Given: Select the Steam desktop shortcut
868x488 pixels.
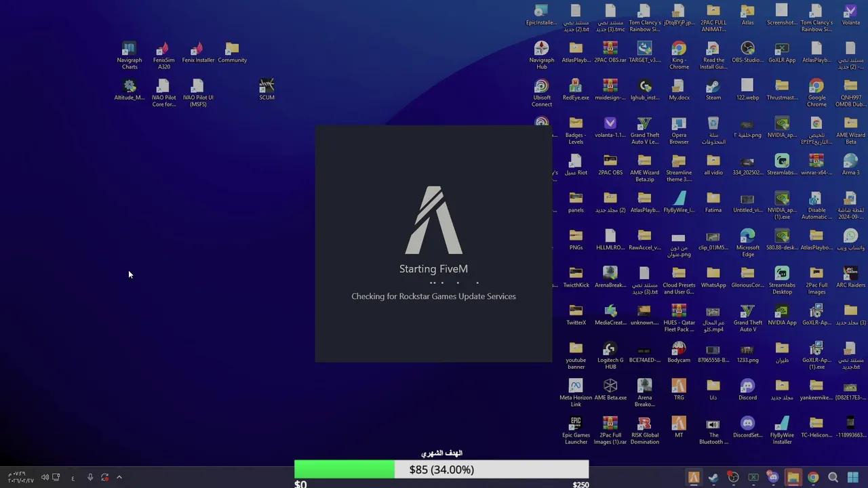Looking at the screenshot, I should pyautogui.click(x=713, y=89).
